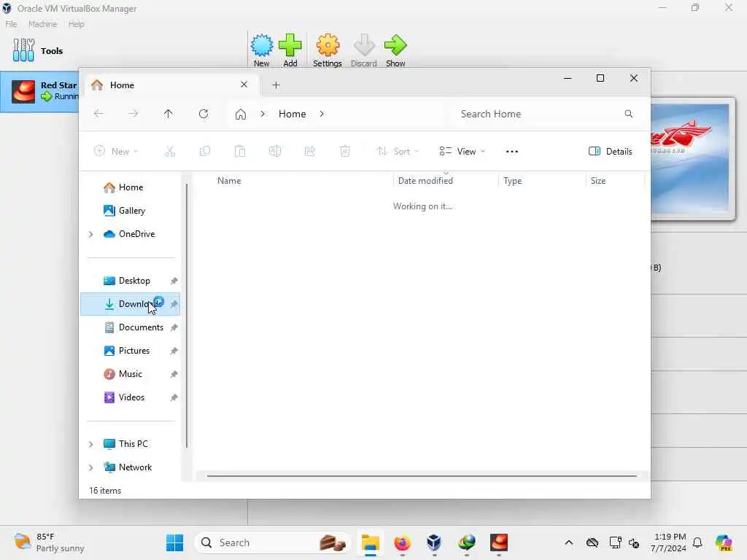Click the navigation pane vertical scrollbar
The width and height of the screenshot is (747, 560).
tap(187, 315)
